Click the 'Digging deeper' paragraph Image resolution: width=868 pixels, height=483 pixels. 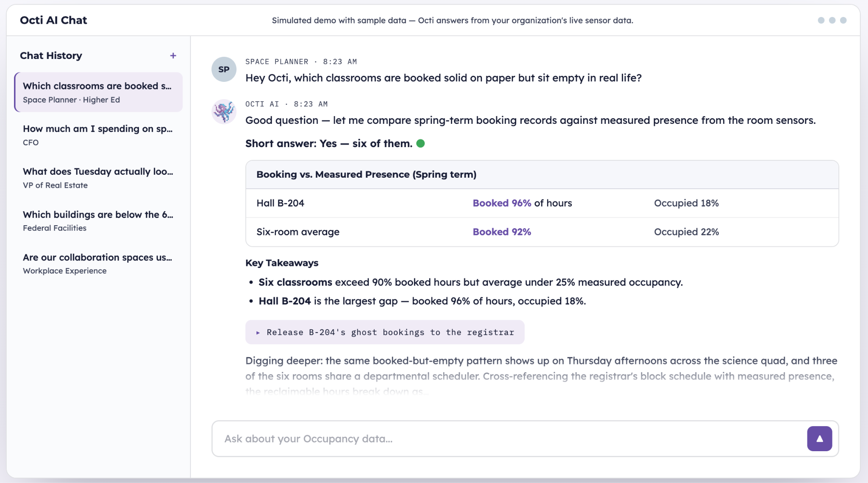click(x=541, y=376)
